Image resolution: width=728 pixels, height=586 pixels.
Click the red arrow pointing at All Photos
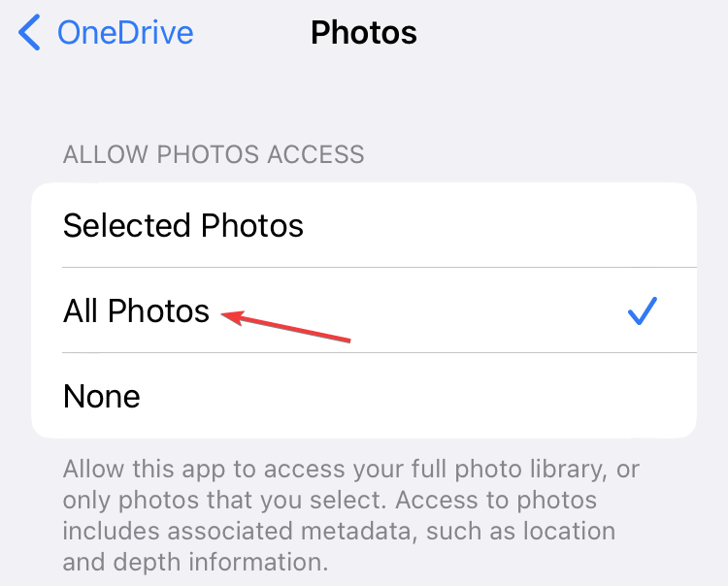click(285, 326)
